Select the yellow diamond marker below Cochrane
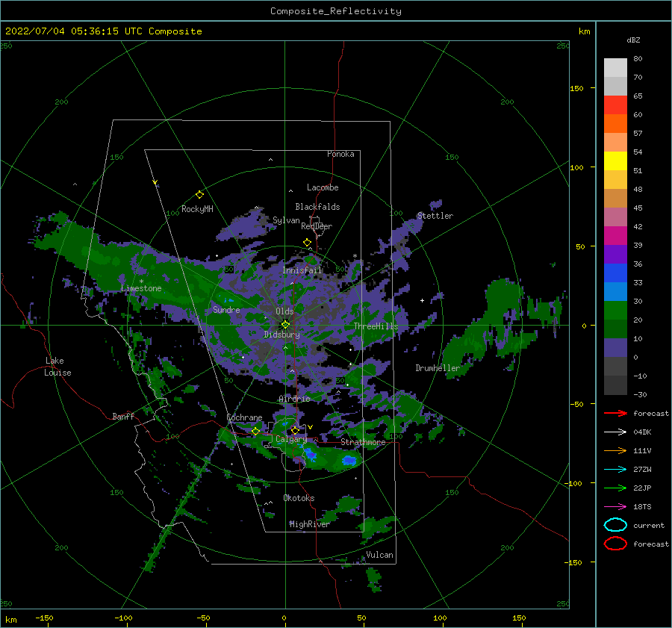The width and height of the screenshot is (672, 628). pyautogui.click(x=256, y=431)
